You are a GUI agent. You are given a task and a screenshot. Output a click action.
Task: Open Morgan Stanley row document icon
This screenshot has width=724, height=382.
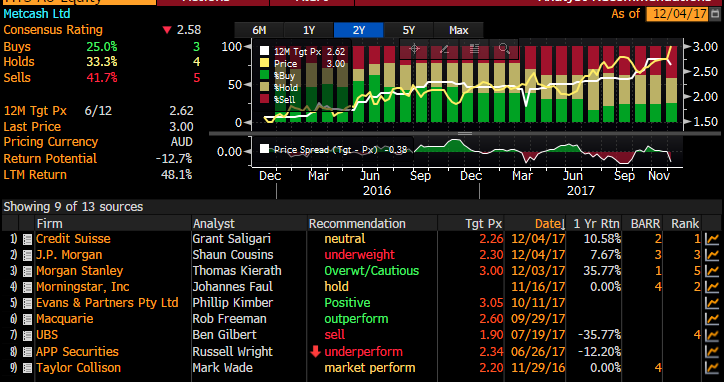[27, 271]
